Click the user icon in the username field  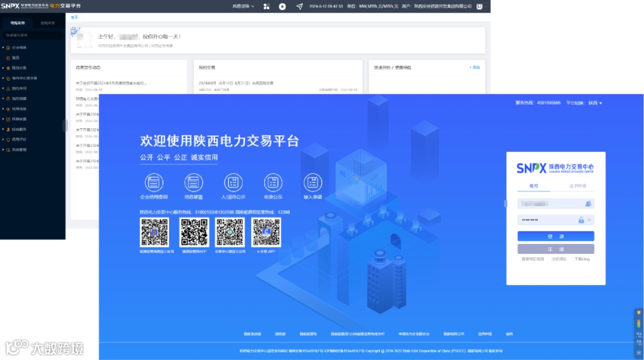tap(588, 204)
